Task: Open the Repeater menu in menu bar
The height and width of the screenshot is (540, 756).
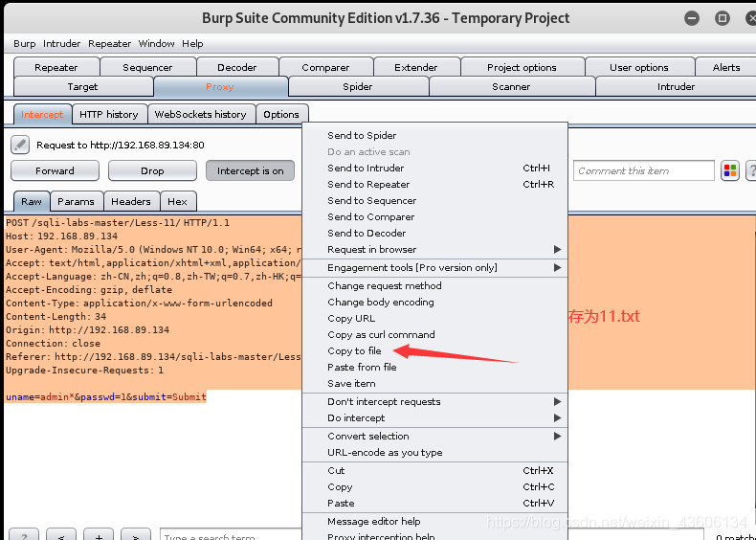Action: pyautogui.click(x=109, y=44)
